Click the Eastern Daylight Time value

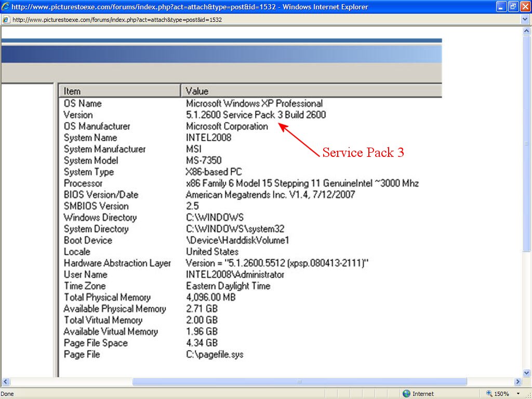pyautogui.click(x=228, y=286)
